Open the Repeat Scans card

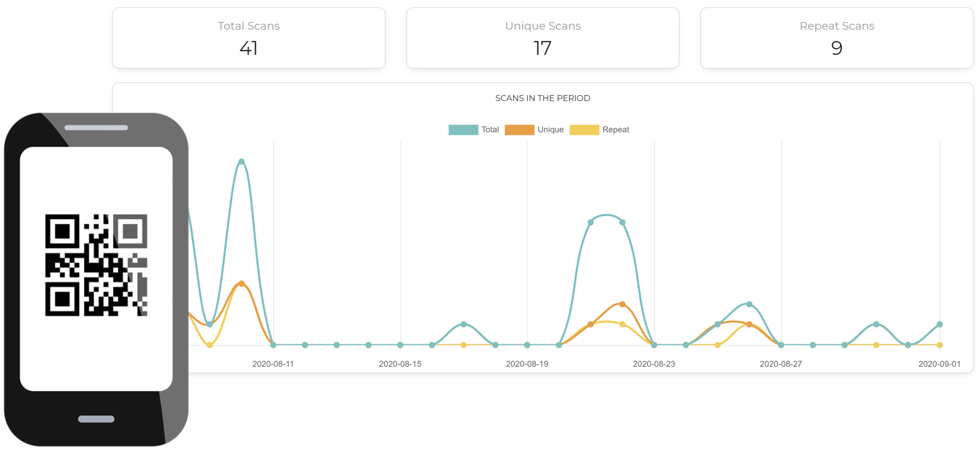[x=837, y=38]
